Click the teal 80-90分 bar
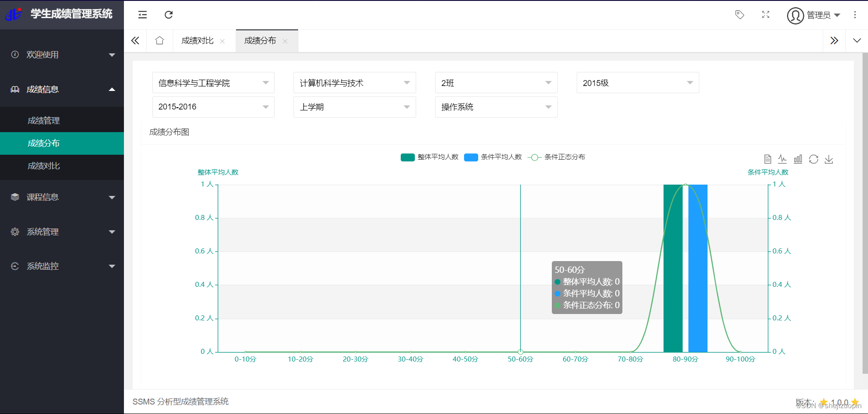 673,268
